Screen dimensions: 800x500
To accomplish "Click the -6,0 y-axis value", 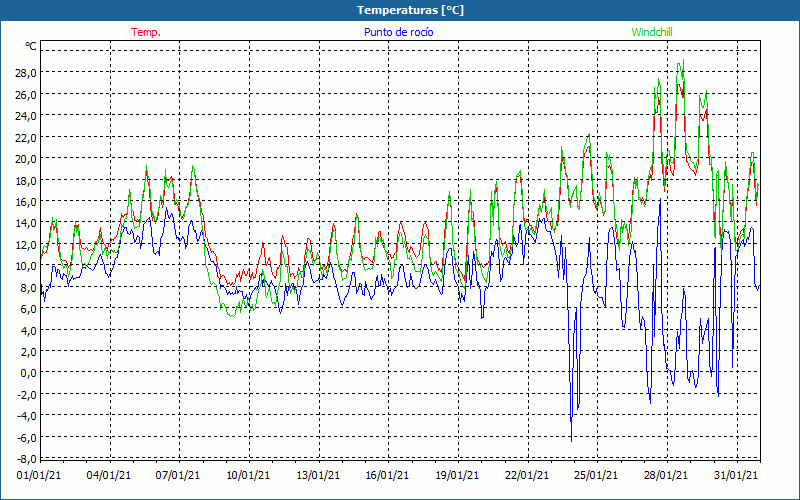I will pos(27,437).
